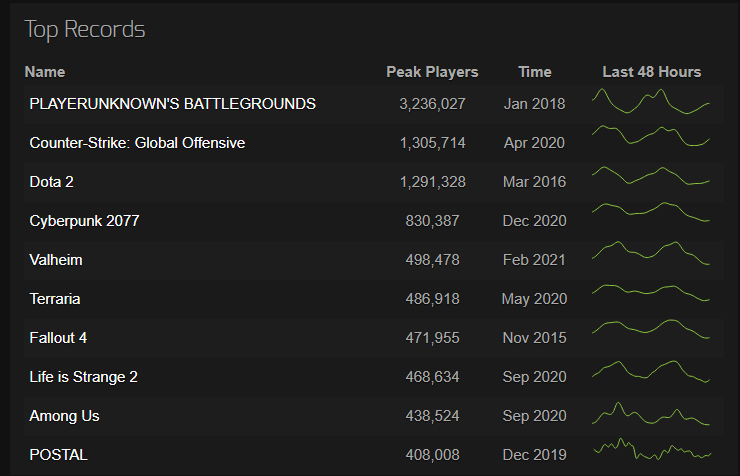Click the Valheim game link
Screen dimensions: 740x476
pyautogui.click(x=56, y=260)
